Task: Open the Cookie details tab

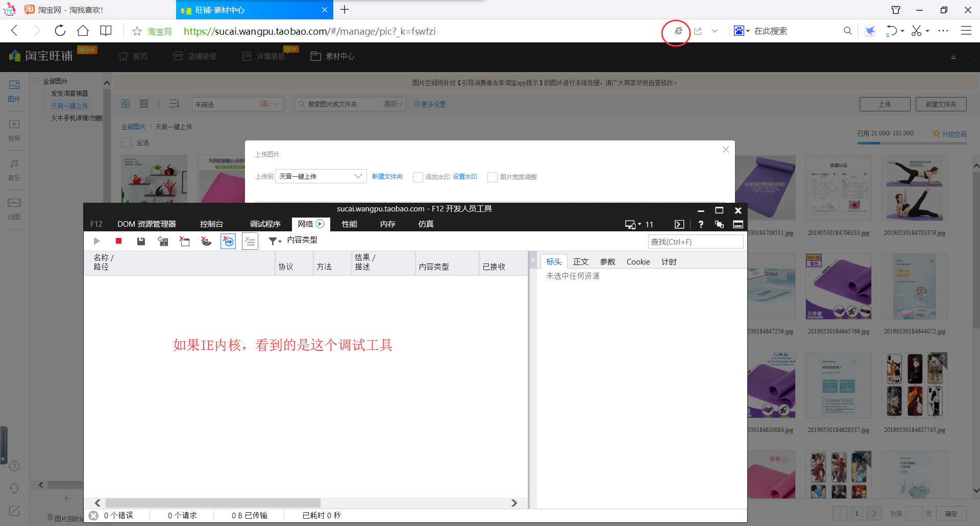Action: click(638, 262)
